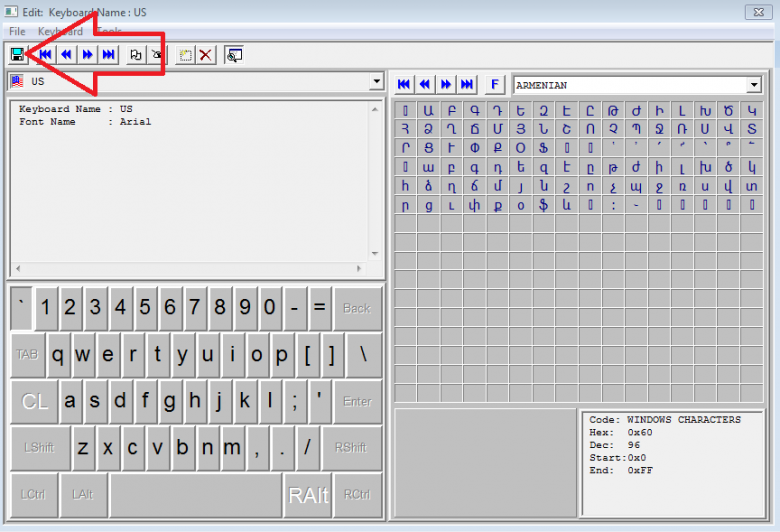The width and height of the screenshot is (780, 532).
Task: Click the red X delete icon
Action: coord(206,54)
